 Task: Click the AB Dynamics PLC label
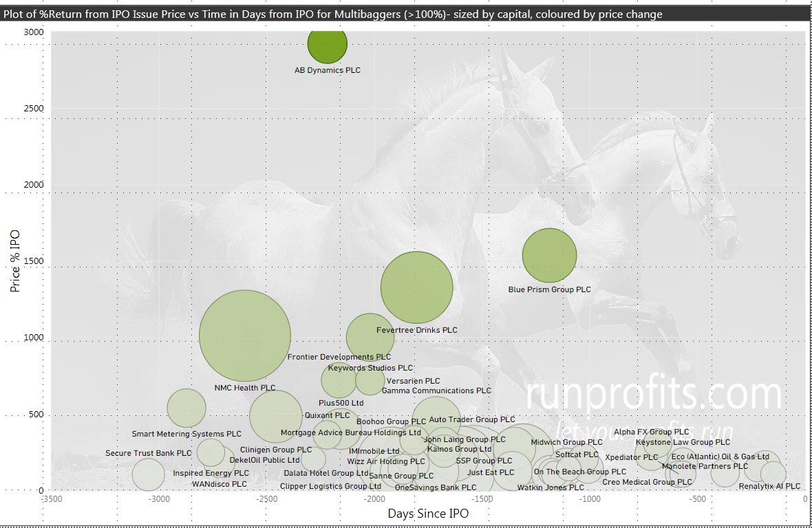point(328,70)
